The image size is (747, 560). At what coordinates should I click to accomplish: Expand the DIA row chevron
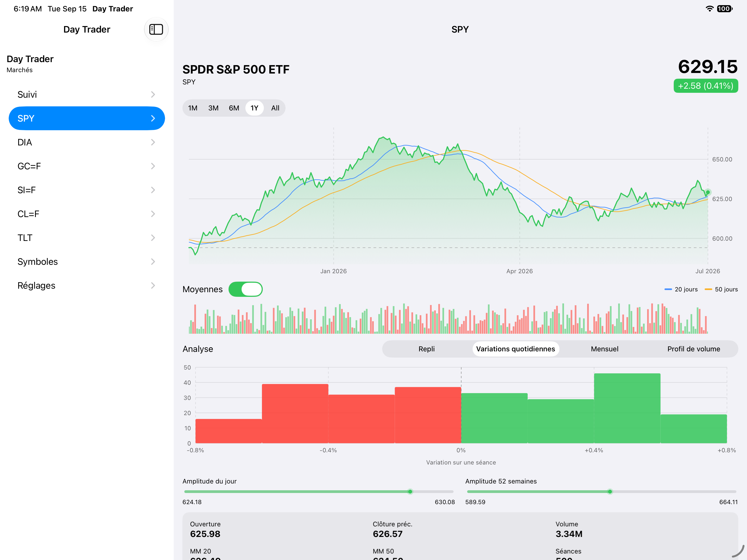coord(153,142)
